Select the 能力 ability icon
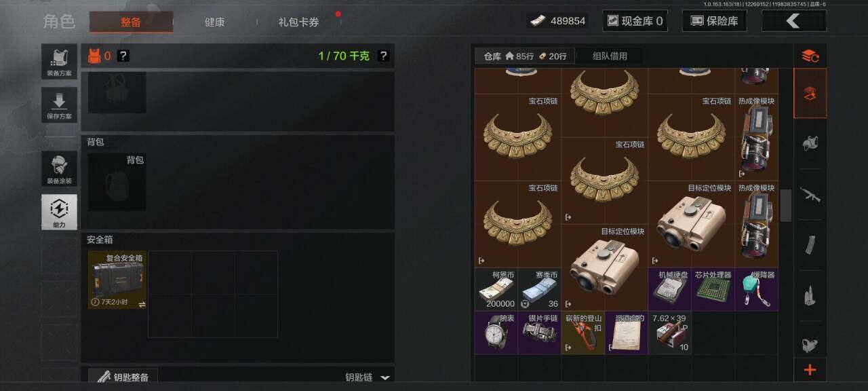Viewport: 868px width, 391px height. [59, 212]
